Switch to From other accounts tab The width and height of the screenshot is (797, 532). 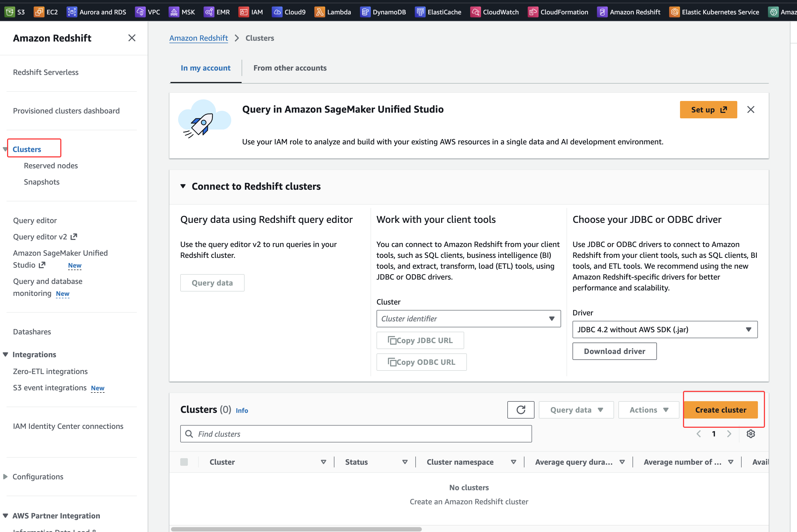click(290, 68)
